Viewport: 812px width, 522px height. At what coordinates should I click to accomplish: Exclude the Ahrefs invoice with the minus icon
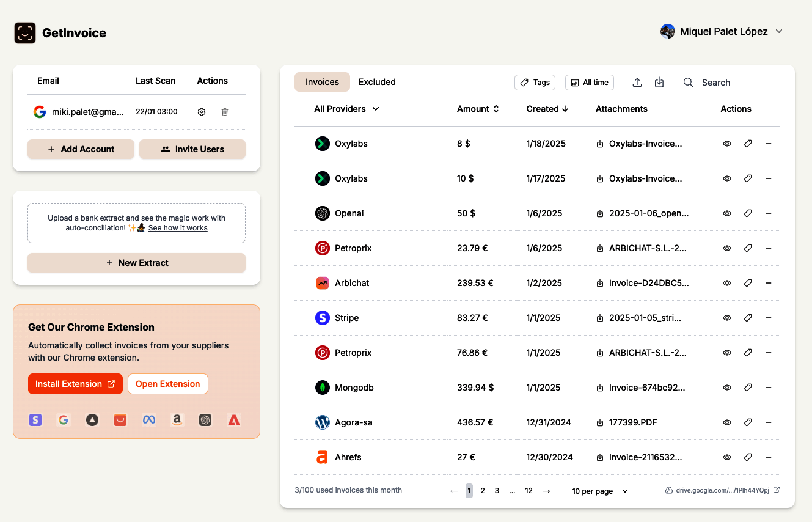click(x=769, y=457)
